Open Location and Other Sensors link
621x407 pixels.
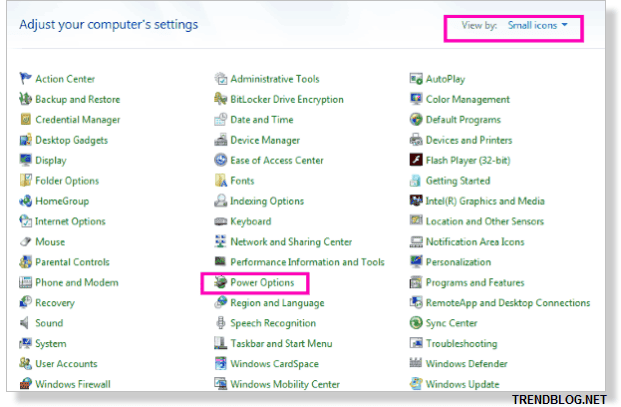pos(485,221)
